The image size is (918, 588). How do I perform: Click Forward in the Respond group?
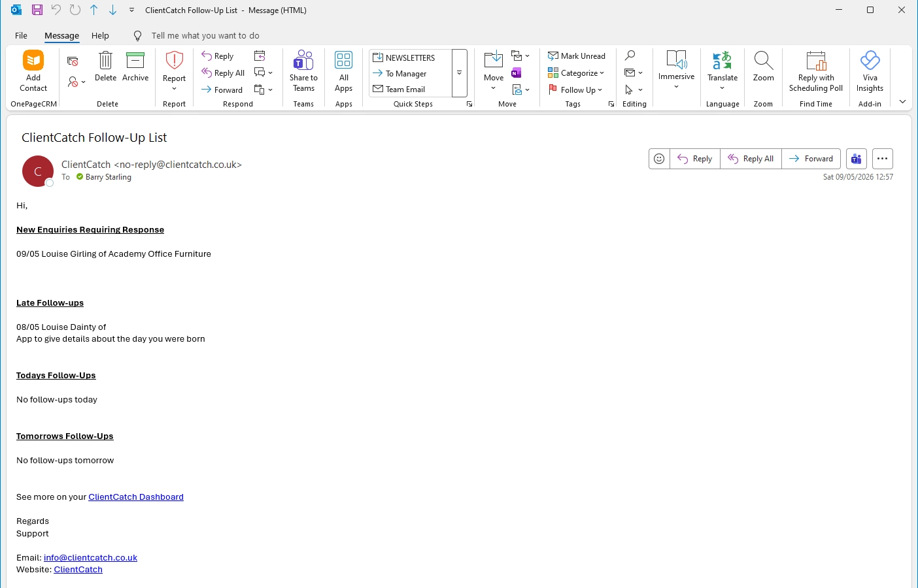tap(222, 90)
